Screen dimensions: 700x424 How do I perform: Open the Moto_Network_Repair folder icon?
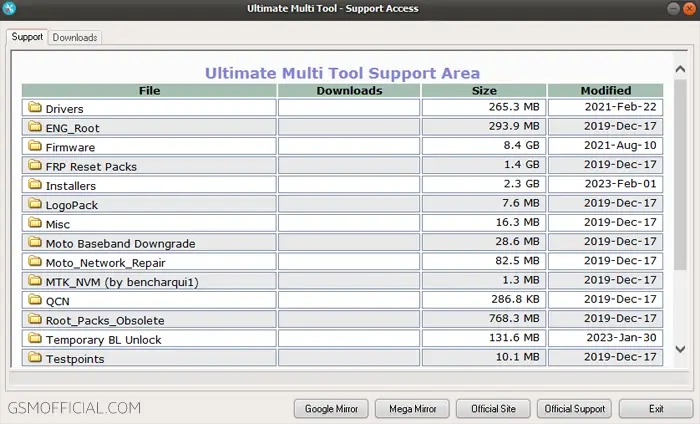[x=35, y=261]
